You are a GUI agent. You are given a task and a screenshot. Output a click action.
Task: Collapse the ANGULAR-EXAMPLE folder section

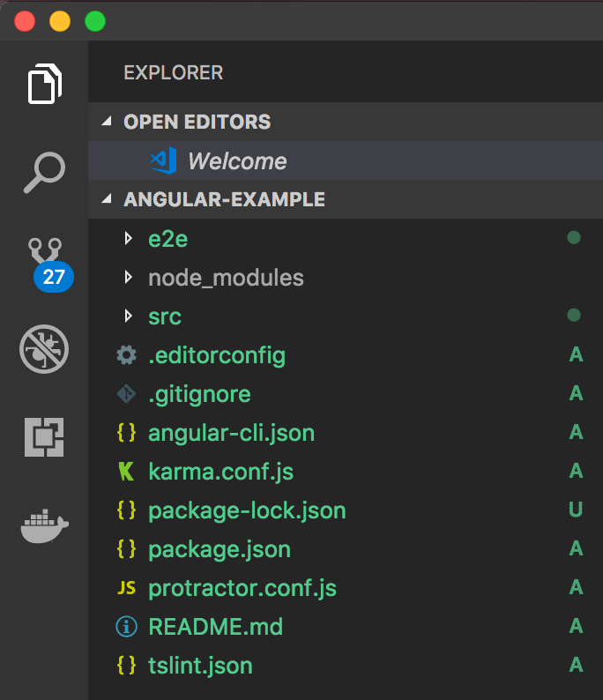(106, 198)
